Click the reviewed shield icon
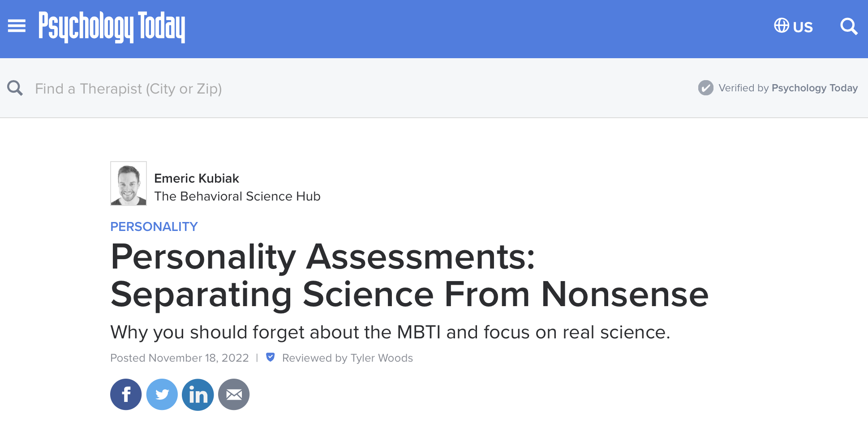868x427 pixels. pyautogui.click(x=270, y=357)
